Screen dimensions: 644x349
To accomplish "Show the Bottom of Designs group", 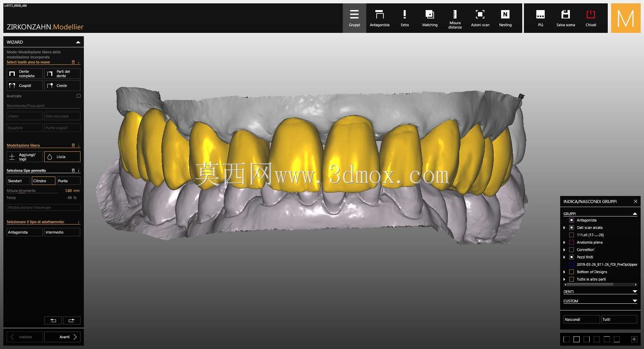I will pos(572,272).
